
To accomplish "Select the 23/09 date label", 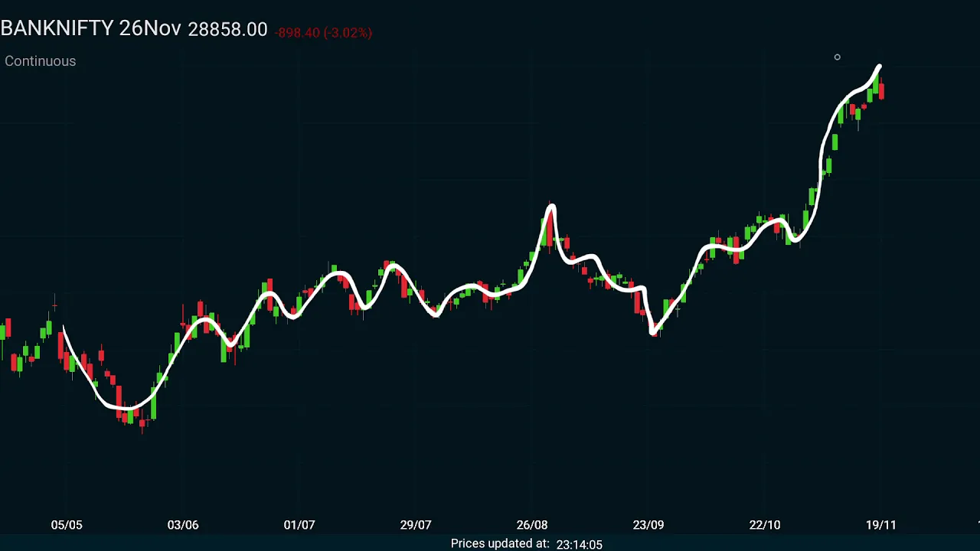I will point(648,525).
